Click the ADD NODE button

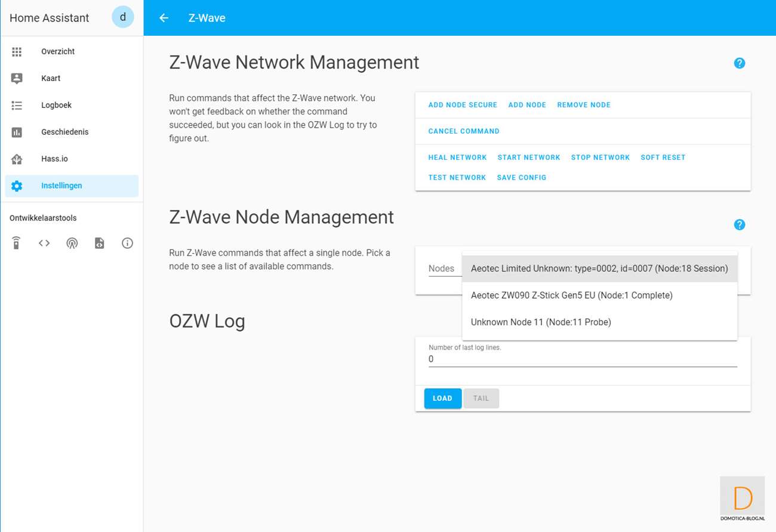(527, 105)
